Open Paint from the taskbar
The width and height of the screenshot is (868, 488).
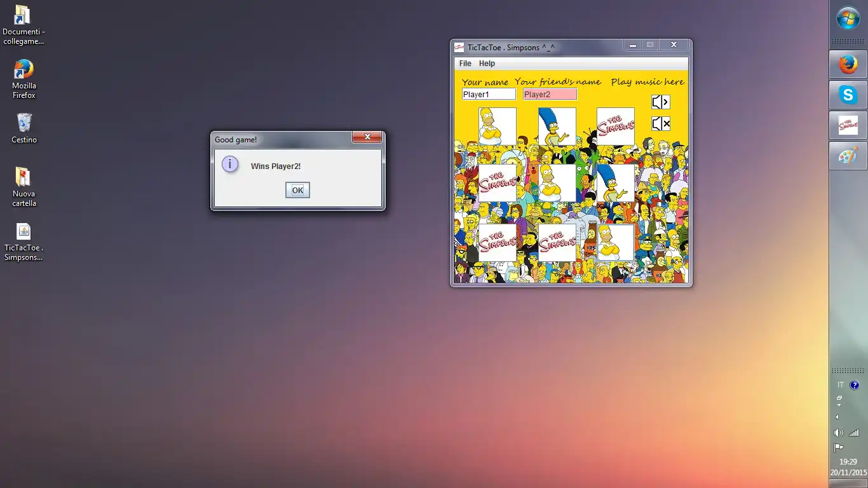click(848, 156)
